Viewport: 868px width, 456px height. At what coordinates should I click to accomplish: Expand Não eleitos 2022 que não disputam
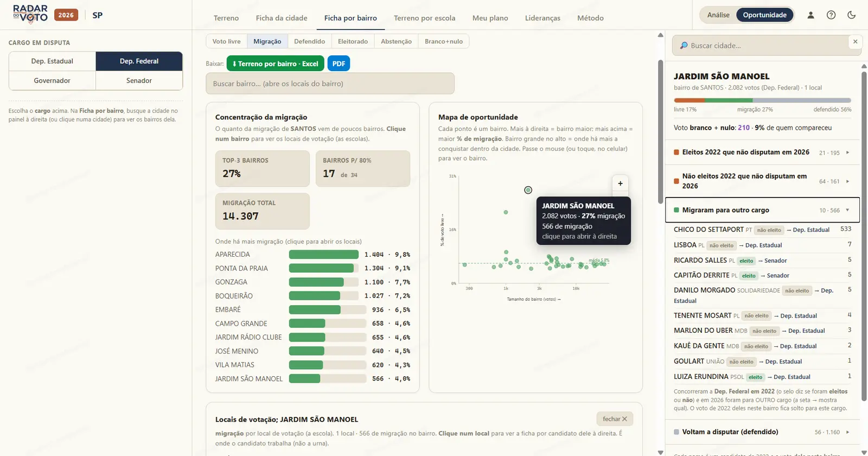762,181
